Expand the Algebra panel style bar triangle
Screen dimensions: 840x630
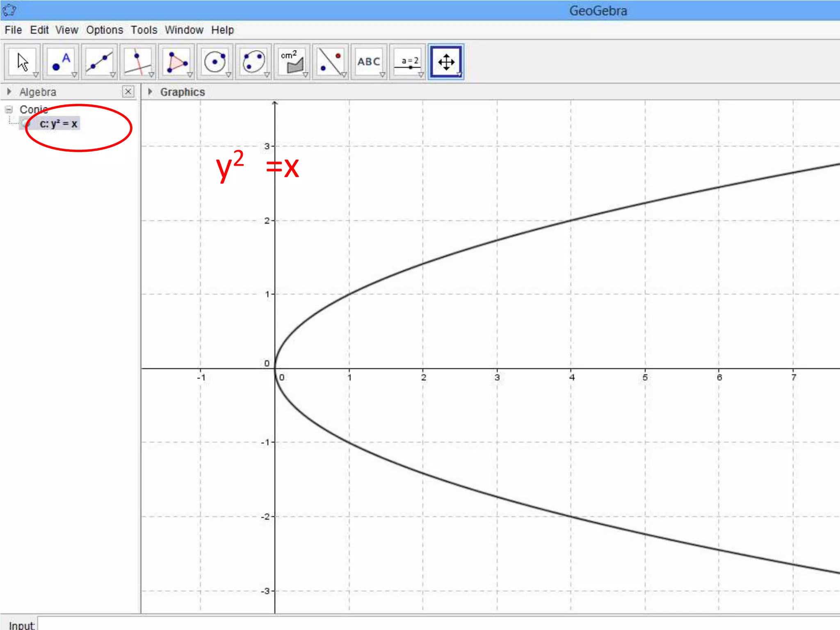pyautogui.click(x=9, y=91)
